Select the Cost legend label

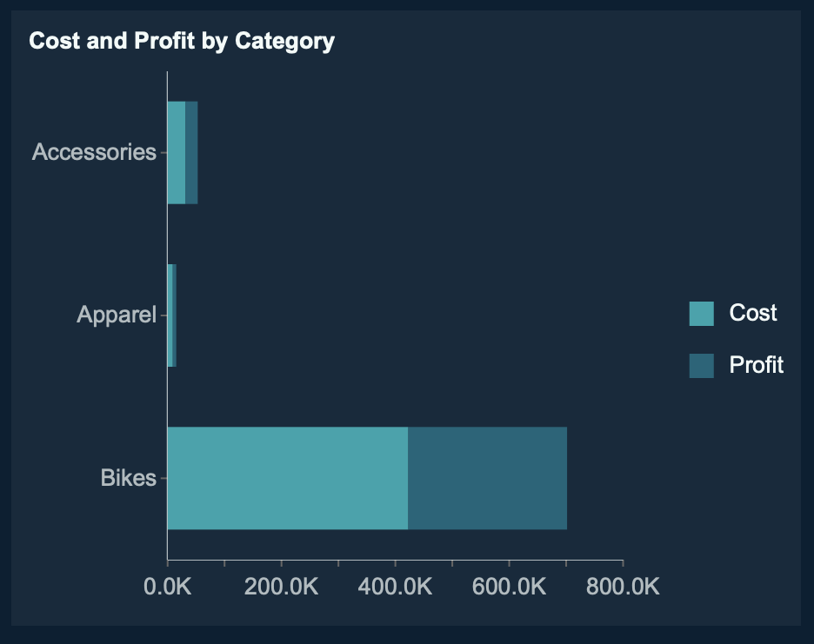[x=753, y=313]
